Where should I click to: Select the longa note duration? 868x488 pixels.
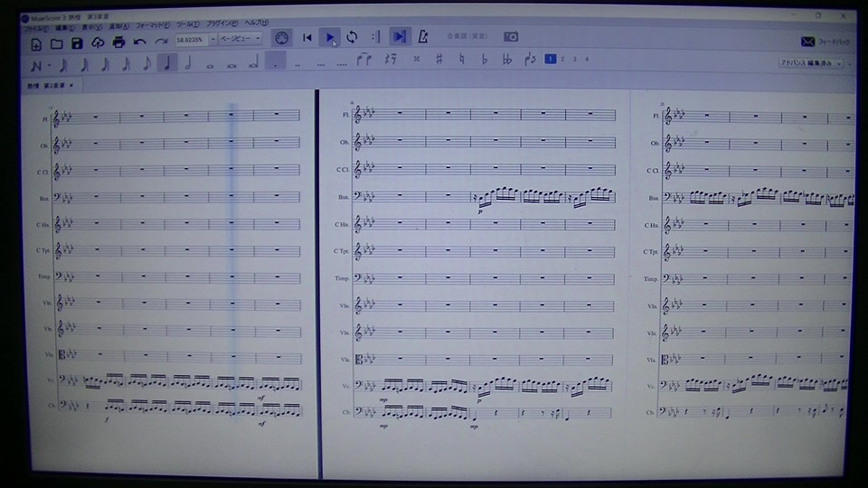click(253, 62)
